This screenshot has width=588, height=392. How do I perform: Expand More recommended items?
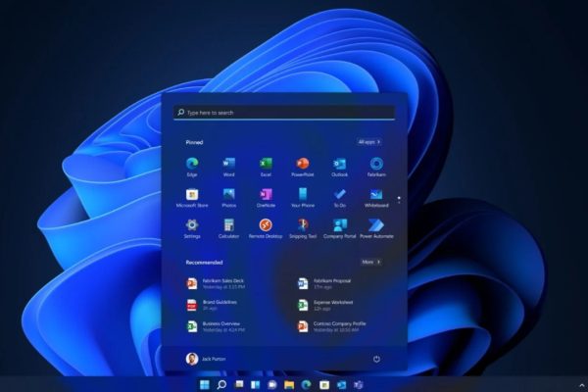coord(371,262)
